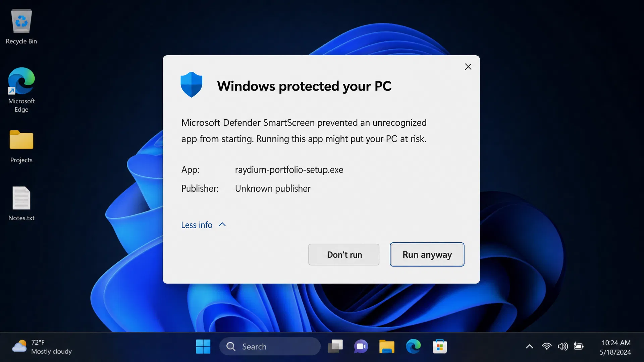Open Microsoft Store from taskbar
The height and width of the screenshot is (362, 644).
pos(439,347)
